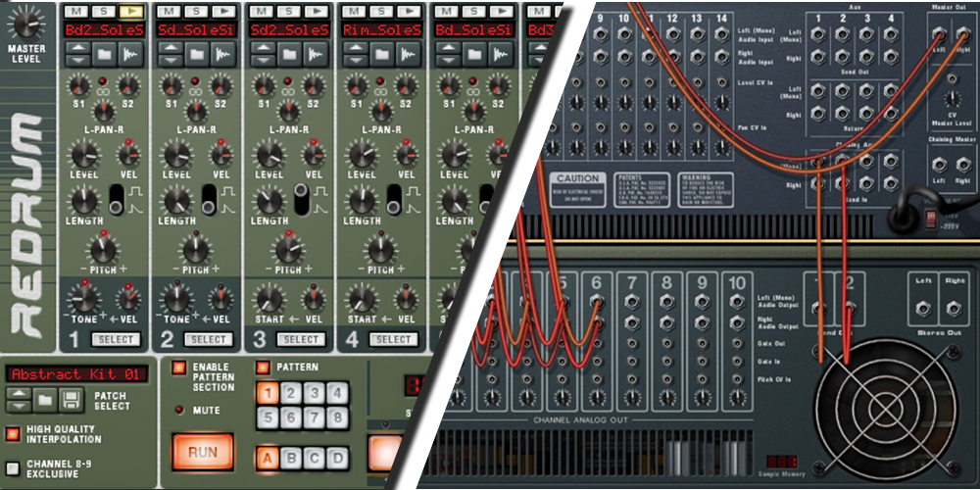The width and height of the screenshot is (980, 490).
Task: Click mixer channel 14 Left audio input jack
Action: [x=721, y=35]
